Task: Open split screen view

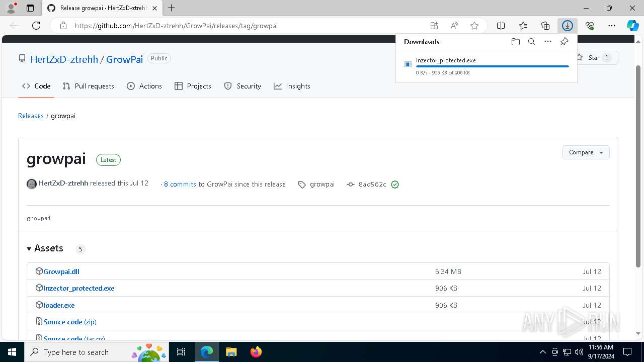Action: (501, 26)
